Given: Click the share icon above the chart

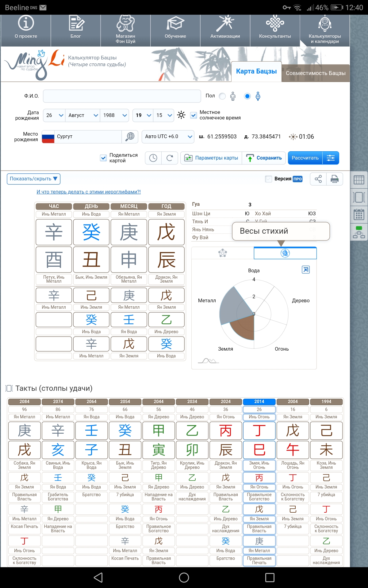Looking at the screenshot, I should coord(318,179).
